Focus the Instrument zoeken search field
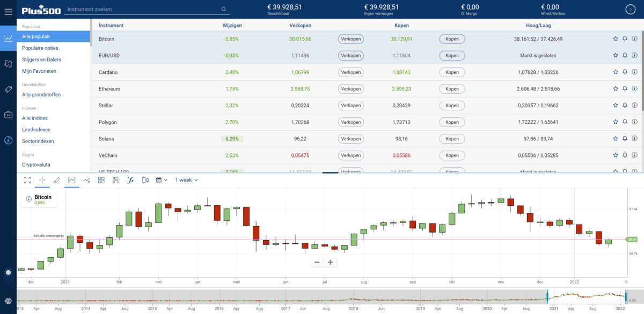The width and height of the screenshot is (644, 314). click(141, 10)
